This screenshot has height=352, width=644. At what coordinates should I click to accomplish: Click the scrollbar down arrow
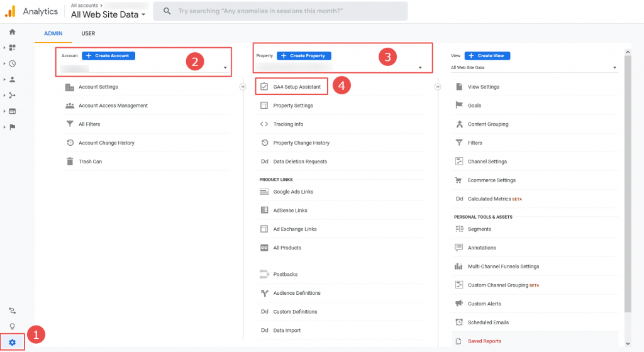[628, 344]
